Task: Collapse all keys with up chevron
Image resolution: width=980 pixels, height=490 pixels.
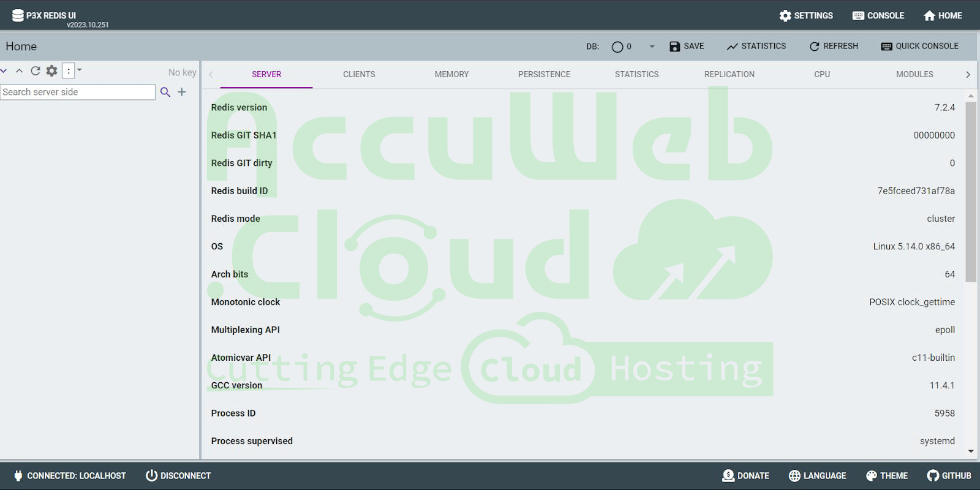Action: tap(20, 71)
